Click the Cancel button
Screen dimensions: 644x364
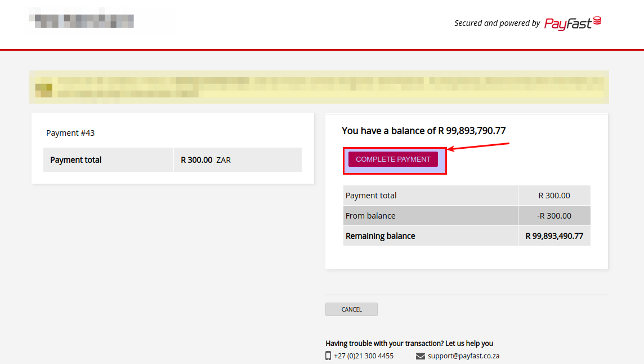pos(351,309)
